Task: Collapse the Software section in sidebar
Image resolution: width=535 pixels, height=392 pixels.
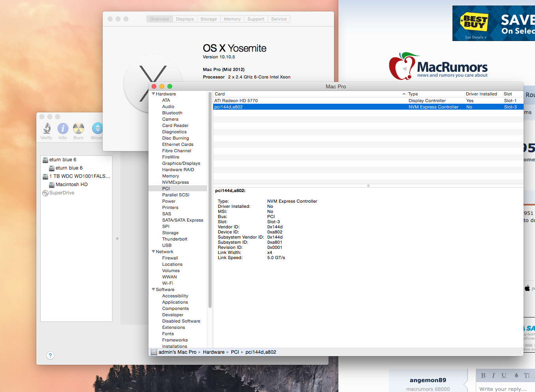Action: (154, 289)
